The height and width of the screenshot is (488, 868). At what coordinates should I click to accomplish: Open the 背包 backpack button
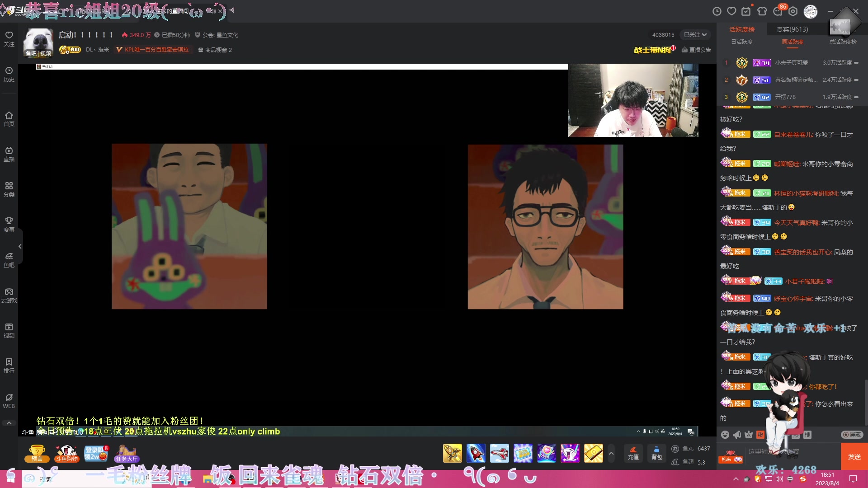pos(656,453)
